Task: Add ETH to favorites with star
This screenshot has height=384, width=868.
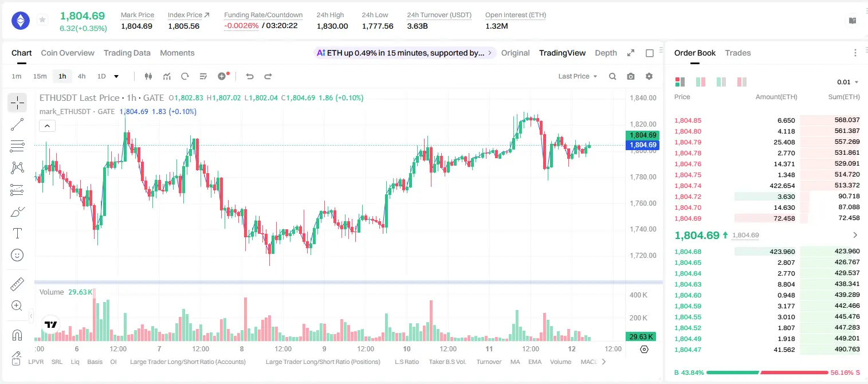Action: pos(42,20)
